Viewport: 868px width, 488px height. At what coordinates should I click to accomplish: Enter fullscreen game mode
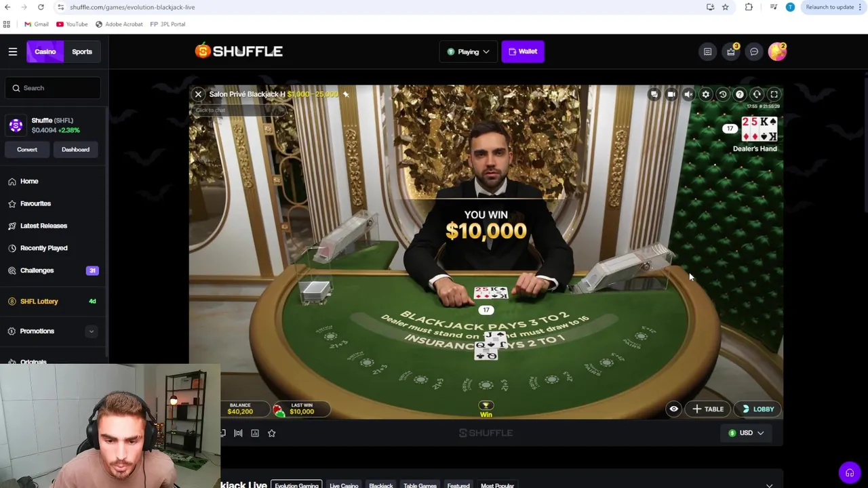tap(774, 94)
